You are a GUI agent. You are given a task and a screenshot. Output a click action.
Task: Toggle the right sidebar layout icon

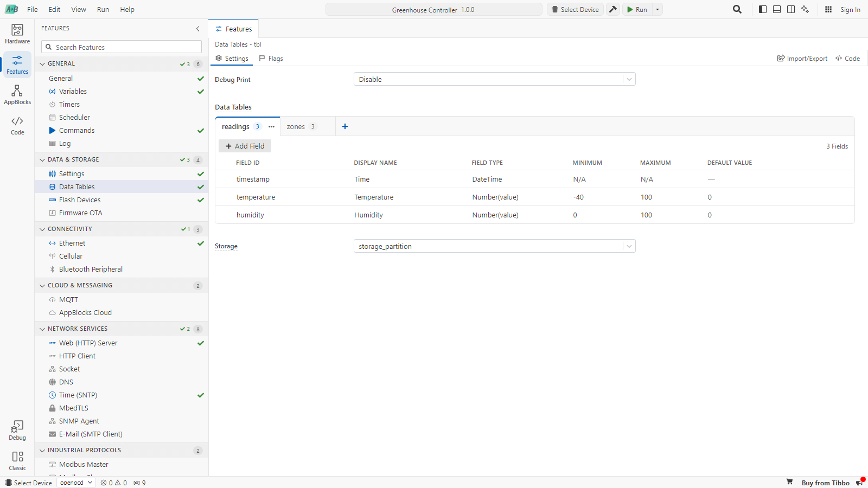point(791,9)
